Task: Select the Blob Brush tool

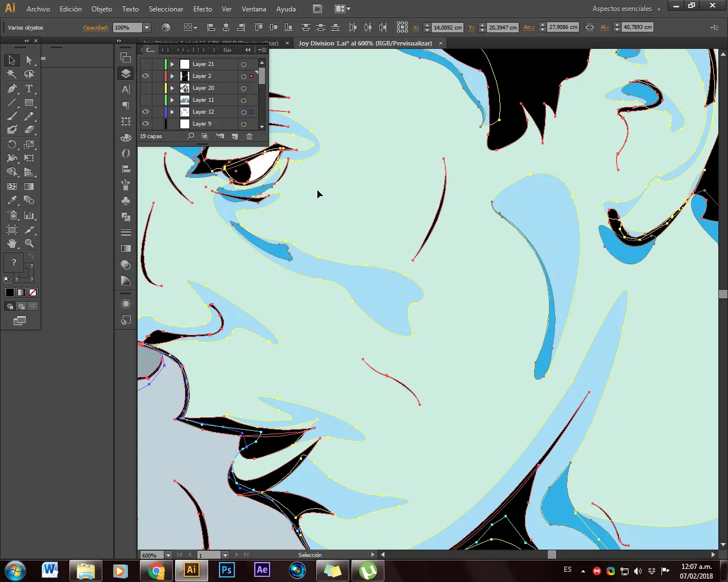Action: [12, 130]
